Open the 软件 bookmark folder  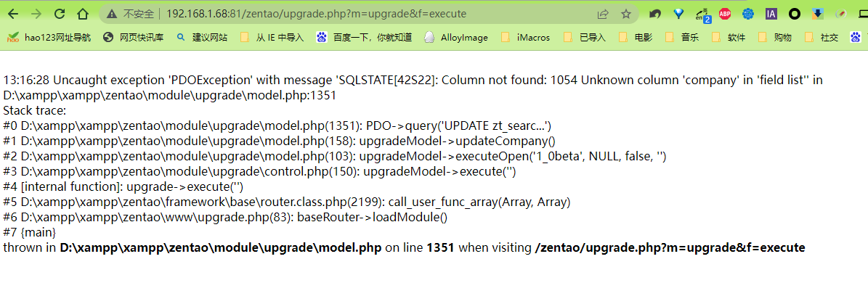729,37
